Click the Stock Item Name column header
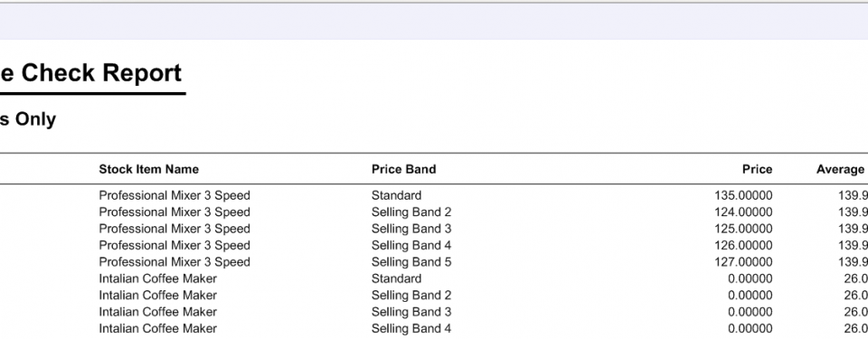Screen dimensions: 868x339 [148, 170]
